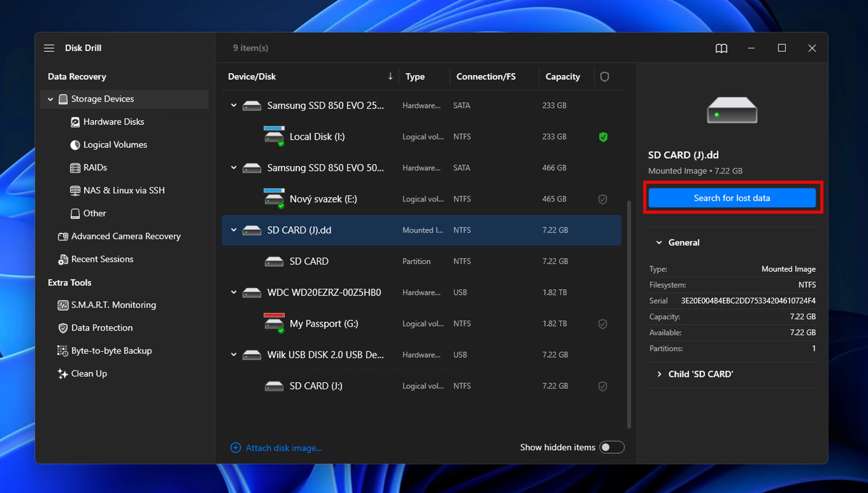The image size is (868, 493).
Task: Click green shield on Local Disk (I:)
Action: coord(603,137)
